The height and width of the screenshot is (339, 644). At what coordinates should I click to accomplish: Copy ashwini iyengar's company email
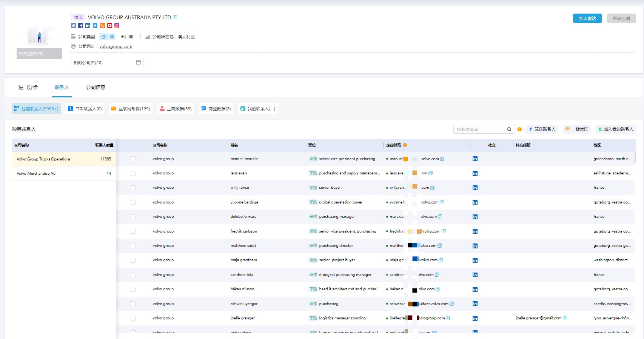pos(451,304)
